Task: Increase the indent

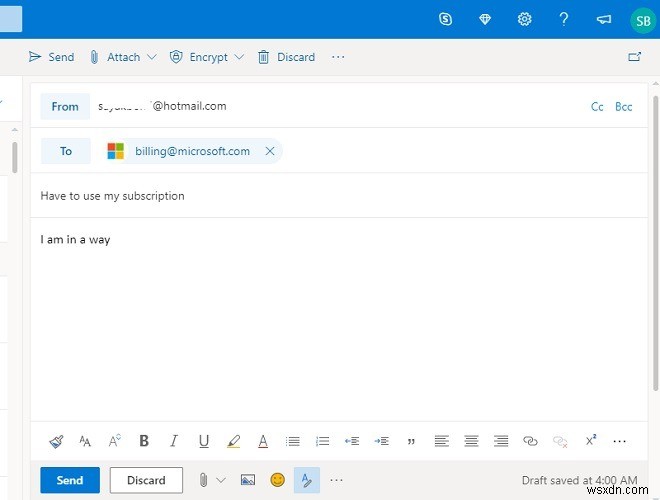Action: [382, 441]
